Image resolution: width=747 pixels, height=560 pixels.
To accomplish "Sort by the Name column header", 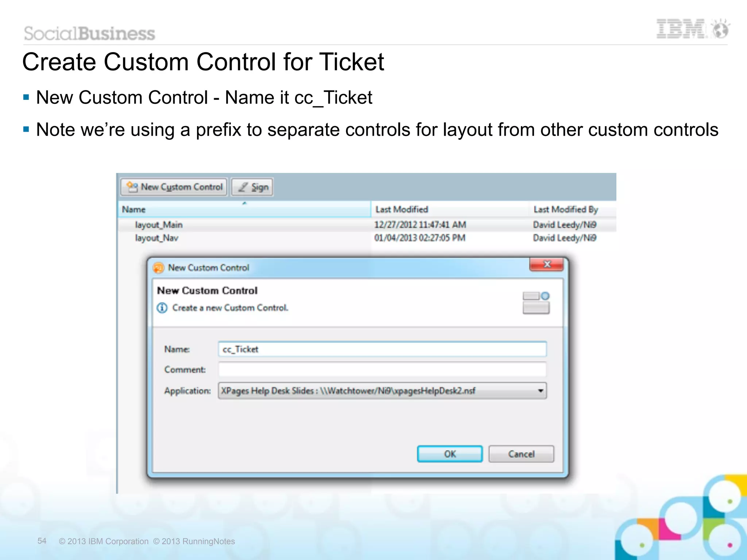I will 244,209.
